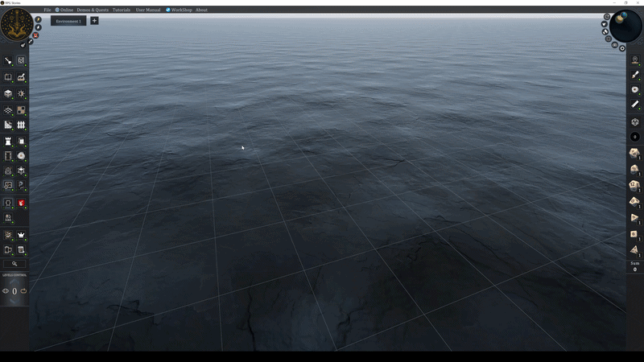Roll the d20 die
This screenshot has width=644, height=362.
pos(634,154)
